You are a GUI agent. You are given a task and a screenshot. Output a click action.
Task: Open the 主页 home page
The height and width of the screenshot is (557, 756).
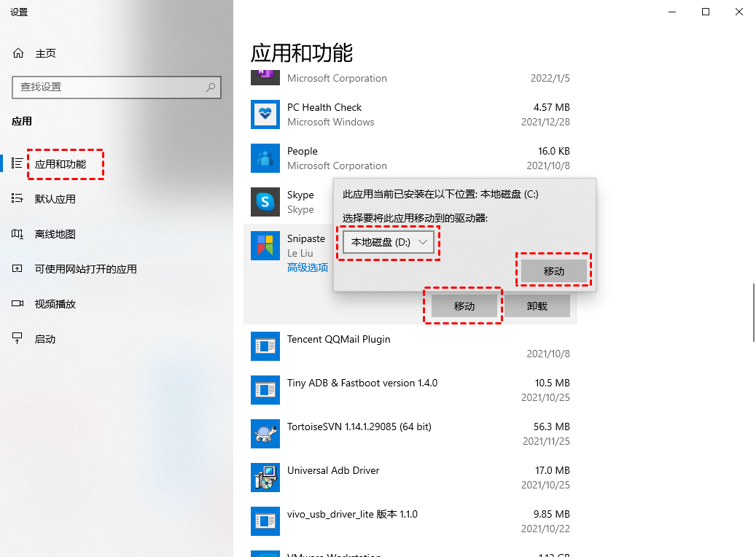coord(45,53)
